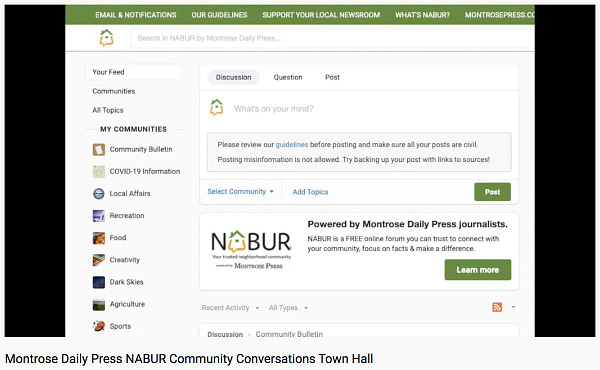The image size is (600, 370).
Task: Click the Agriculture community icon
Action: coord(99,304)
